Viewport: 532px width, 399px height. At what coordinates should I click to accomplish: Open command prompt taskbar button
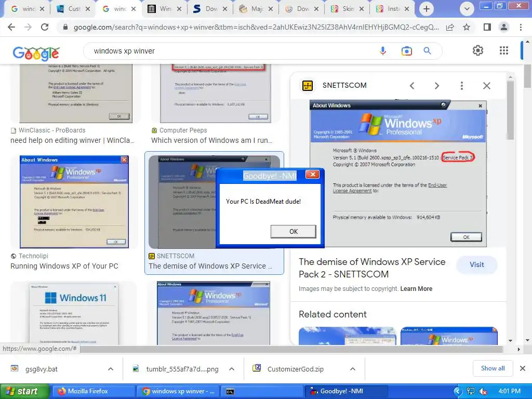(x=262, y=391)
